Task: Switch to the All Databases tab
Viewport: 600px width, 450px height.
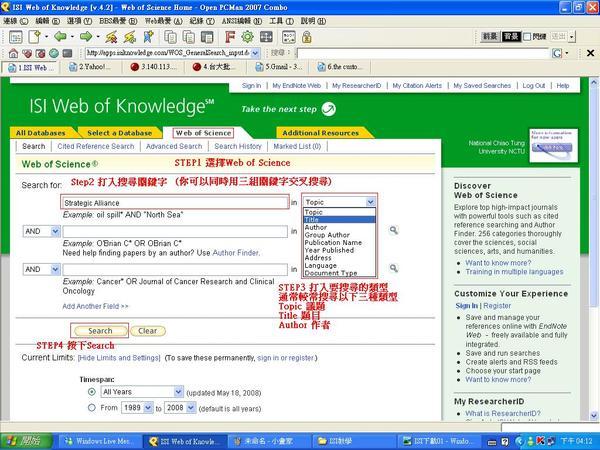Action: point(41,133)
